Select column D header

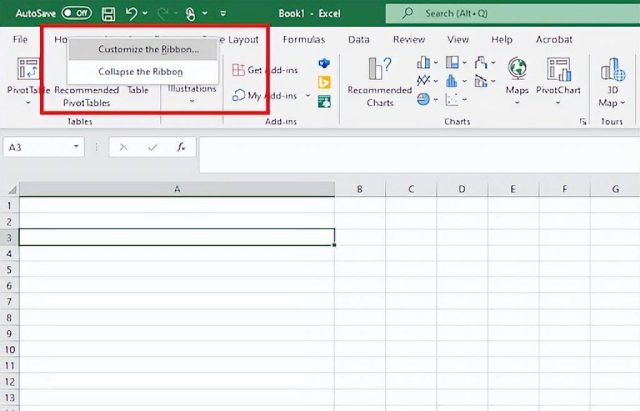coord(462,189)
